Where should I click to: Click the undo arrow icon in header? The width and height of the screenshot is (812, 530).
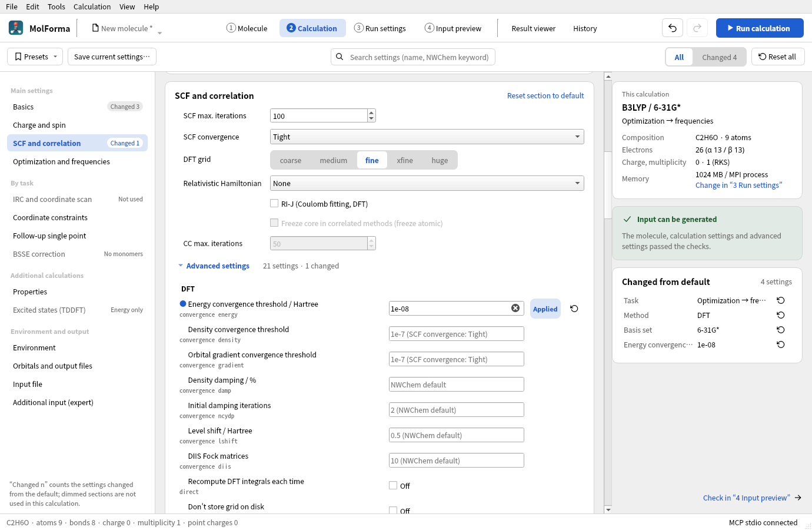click(673, 28)
